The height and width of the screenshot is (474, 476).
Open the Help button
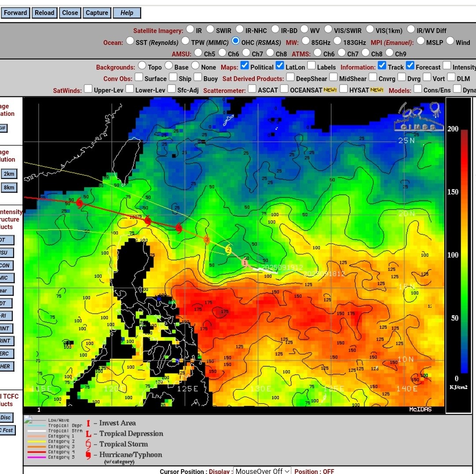(127, 13)
